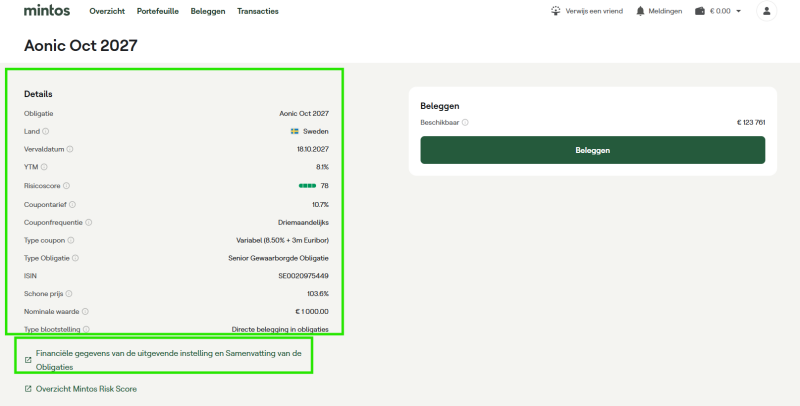Click the info icon next to Coupontarief
800x406 pixels.
pyautogui.click(x=72, y=205)
